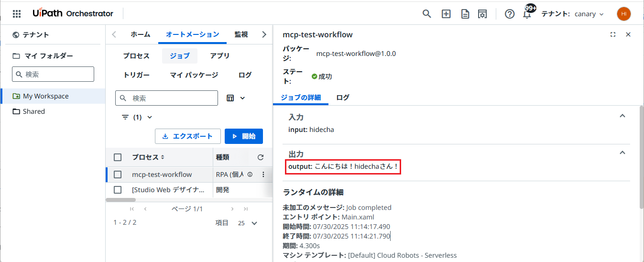
Task: Collapse the 入力 section
Action: point(622,116)
